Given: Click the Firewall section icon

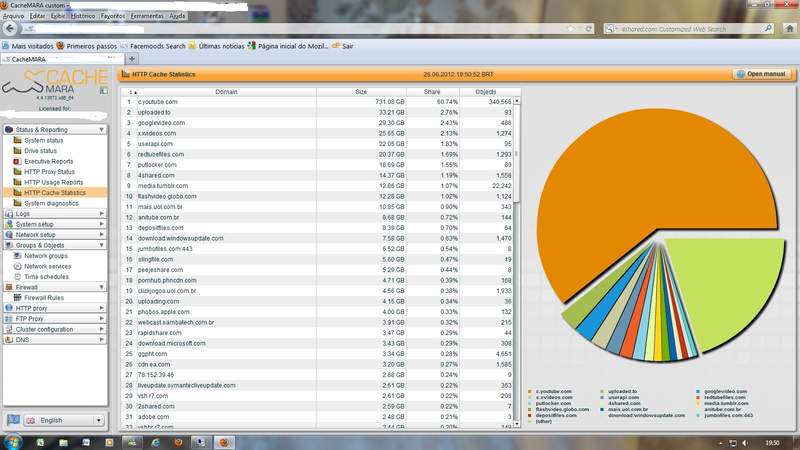Looking at the screenshot, I should pos(9,287).
